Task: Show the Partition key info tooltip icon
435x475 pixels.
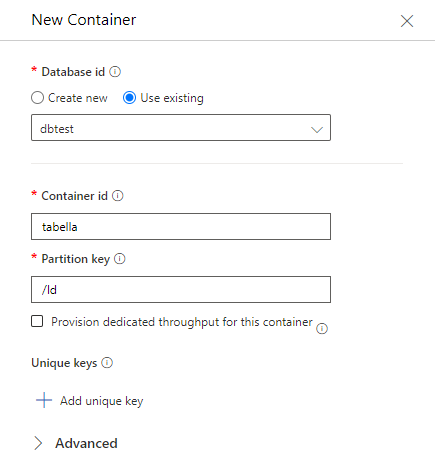Action: click(120, 259)
